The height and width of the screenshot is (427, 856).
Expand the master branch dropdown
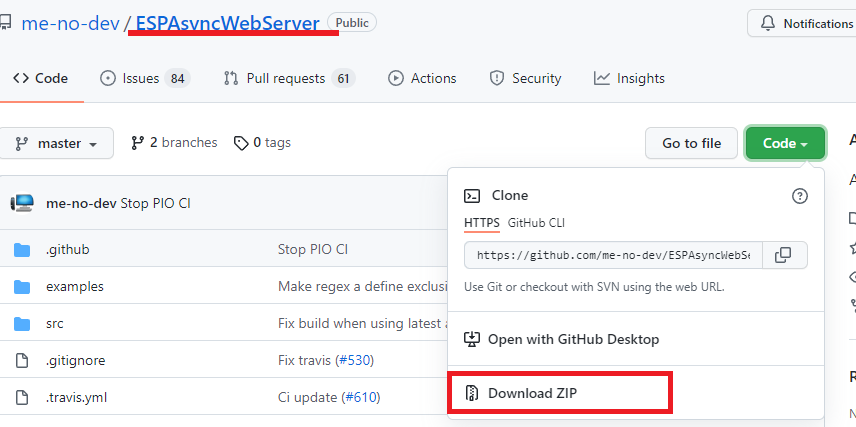57,143
